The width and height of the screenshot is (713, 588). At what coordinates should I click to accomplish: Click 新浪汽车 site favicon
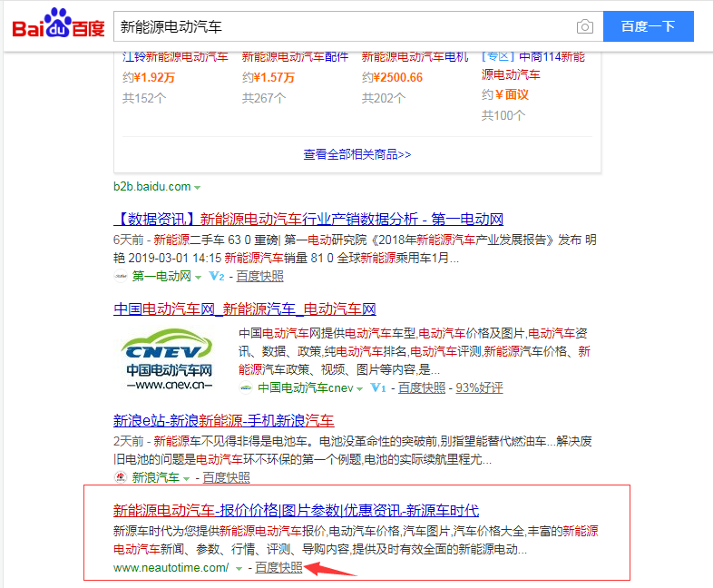tap(121, 477)
